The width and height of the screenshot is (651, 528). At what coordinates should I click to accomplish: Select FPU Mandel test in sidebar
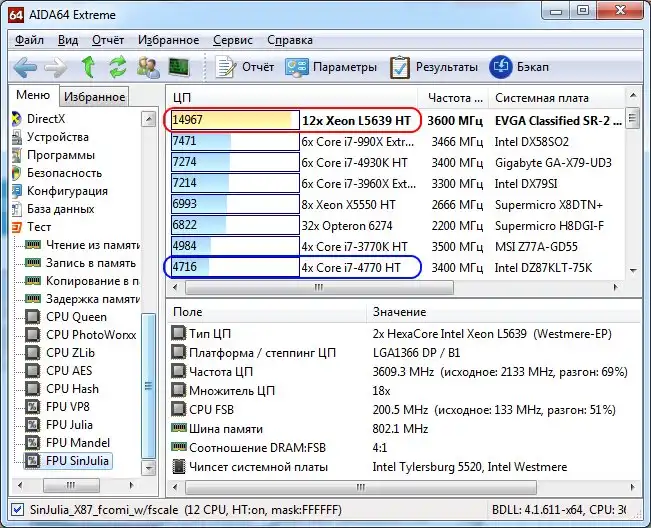79,443
